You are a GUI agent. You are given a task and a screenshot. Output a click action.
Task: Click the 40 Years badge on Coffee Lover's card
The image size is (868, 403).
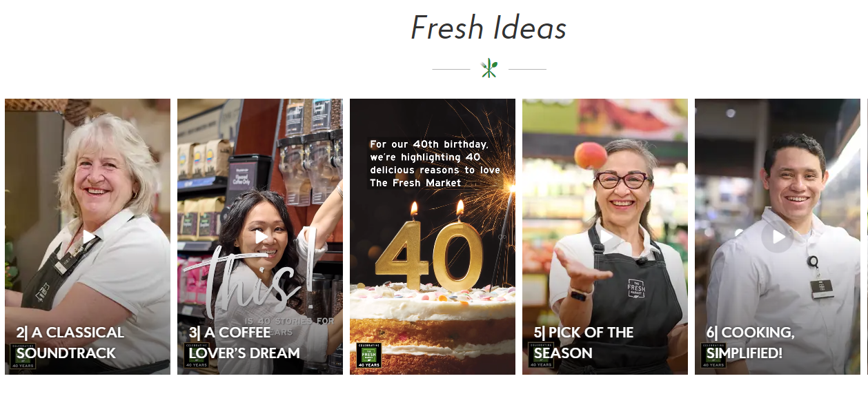196,355
